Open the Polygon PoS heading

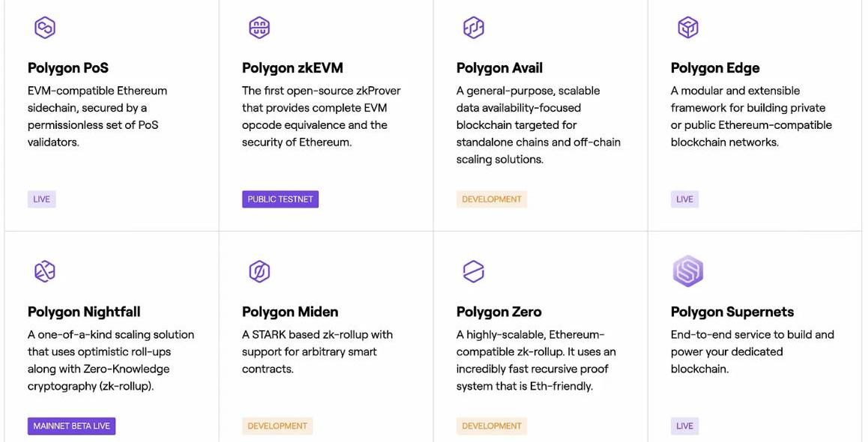68,68
